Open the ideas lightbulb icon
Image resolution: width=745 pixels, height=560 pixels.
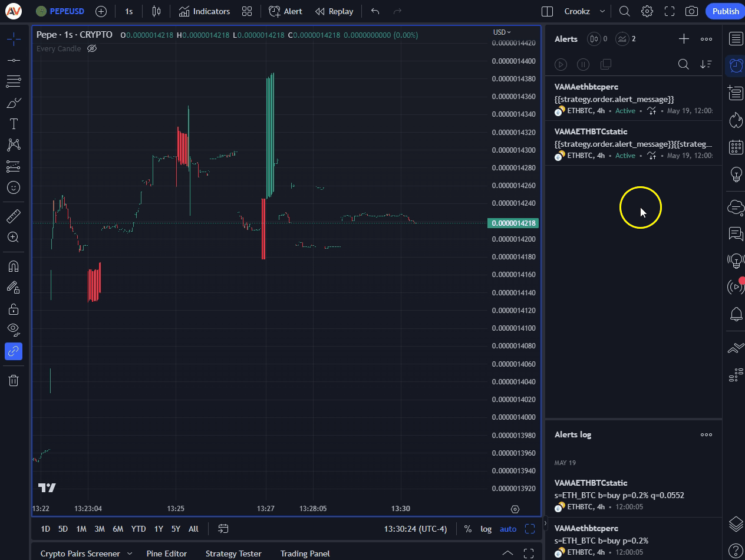pyautogui.click(x=736, y=174)
